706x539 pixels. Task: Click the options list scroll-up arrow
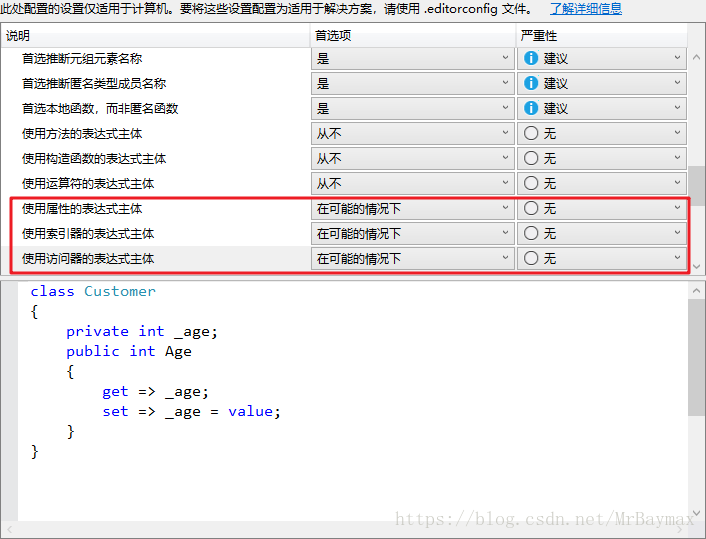[x=697, y=57]
